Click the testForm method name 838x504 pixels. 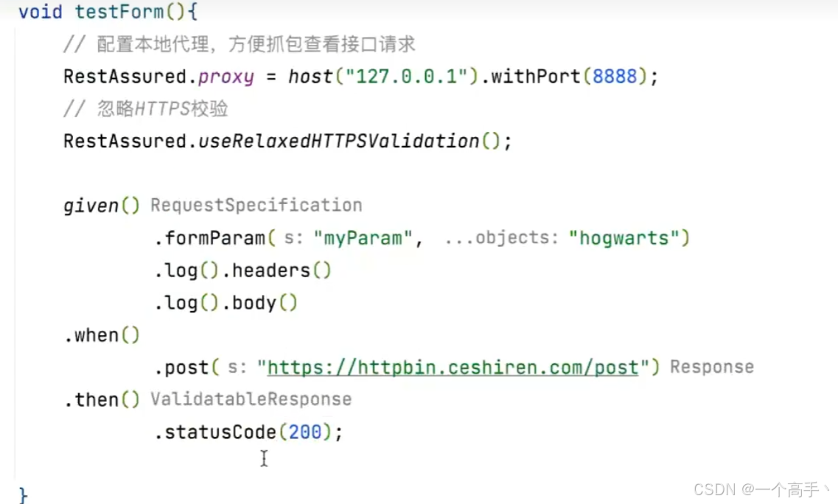click(119, 11)
